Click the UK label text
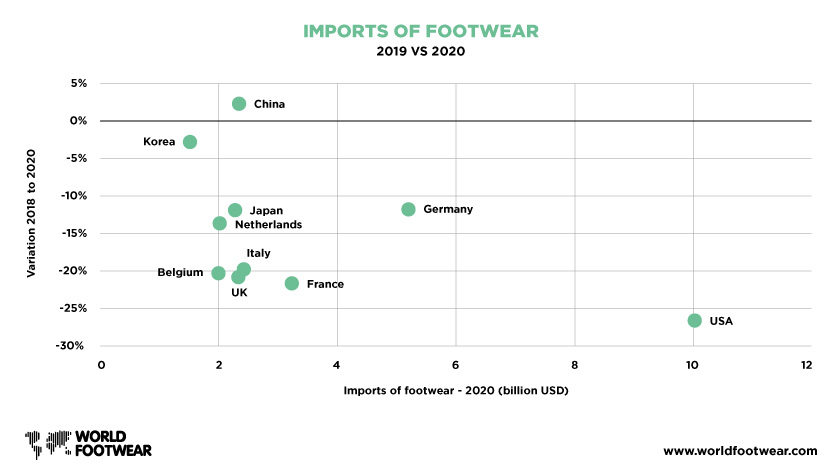This screenshot has width=840, height=476. coord(239,292)
